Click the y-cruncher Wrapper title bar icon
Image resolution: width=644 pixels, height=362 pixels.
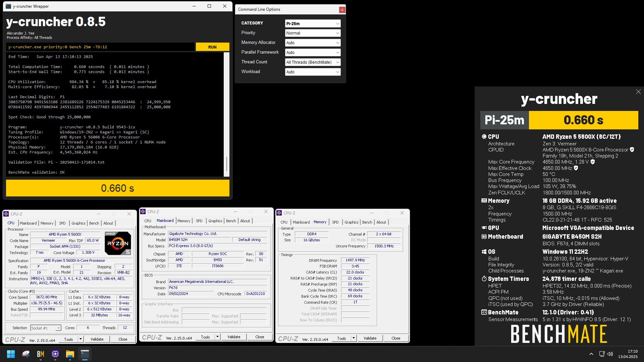coord(8,6)
